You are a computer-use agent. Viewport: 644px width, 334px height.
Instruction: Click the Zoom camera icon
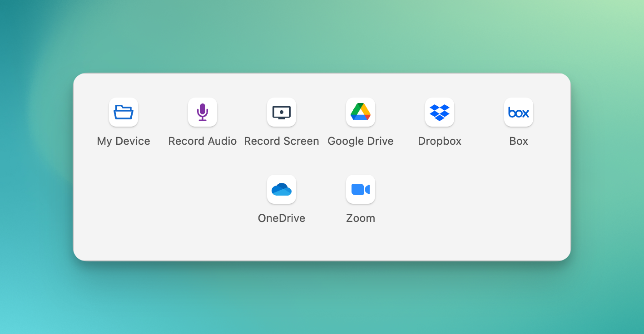(x=361, y=189)
